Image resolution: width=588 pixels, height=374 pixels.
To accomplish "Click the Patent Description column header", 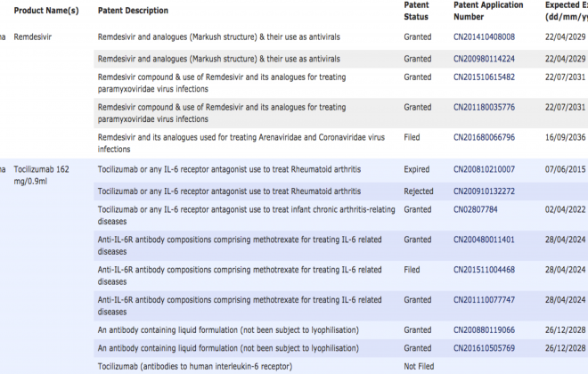I will tap(133, 11).
